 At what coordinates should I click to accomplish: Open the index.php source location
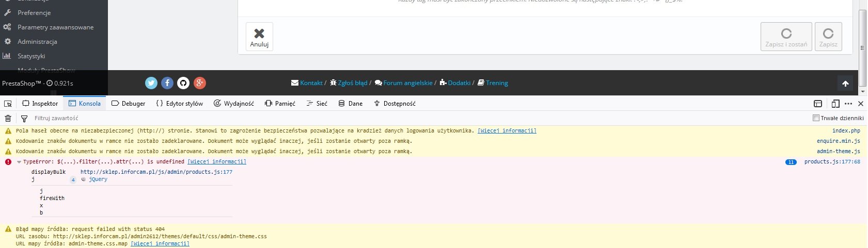(x=846, y=131)
